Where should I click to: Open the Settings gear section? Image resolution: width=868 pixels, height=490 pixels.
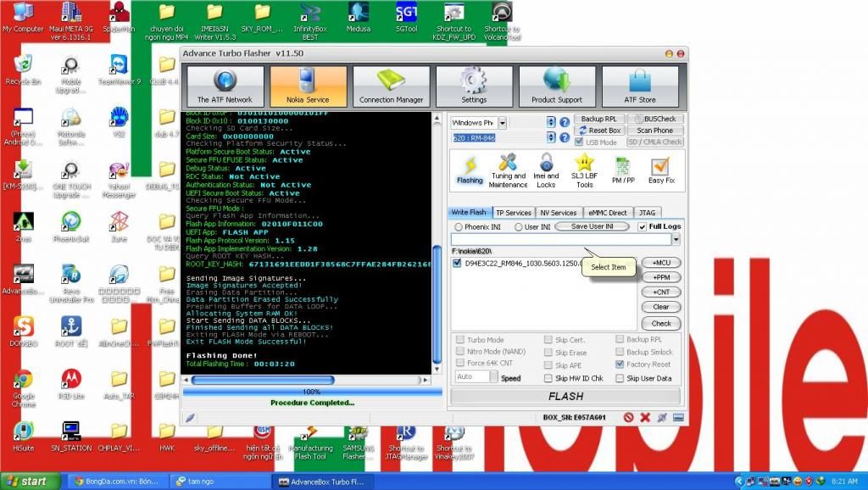click(474, 86)
